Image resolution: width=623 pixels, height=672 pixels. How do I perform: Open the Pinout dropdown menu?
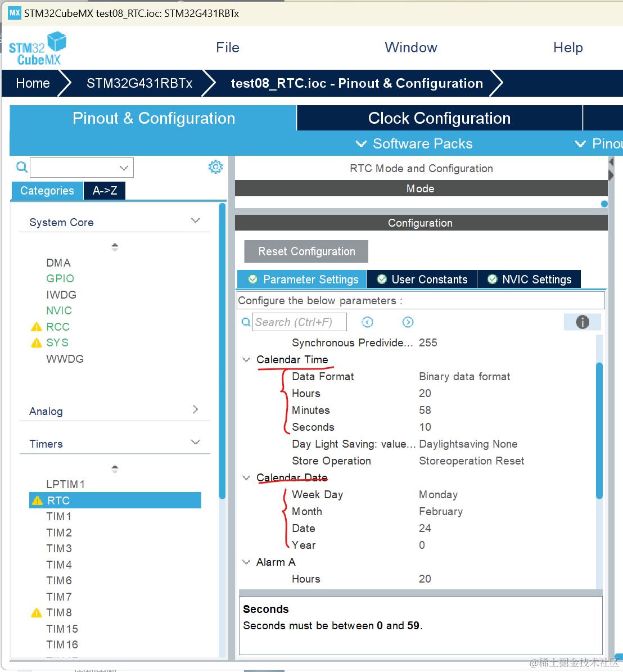(599, 143)
